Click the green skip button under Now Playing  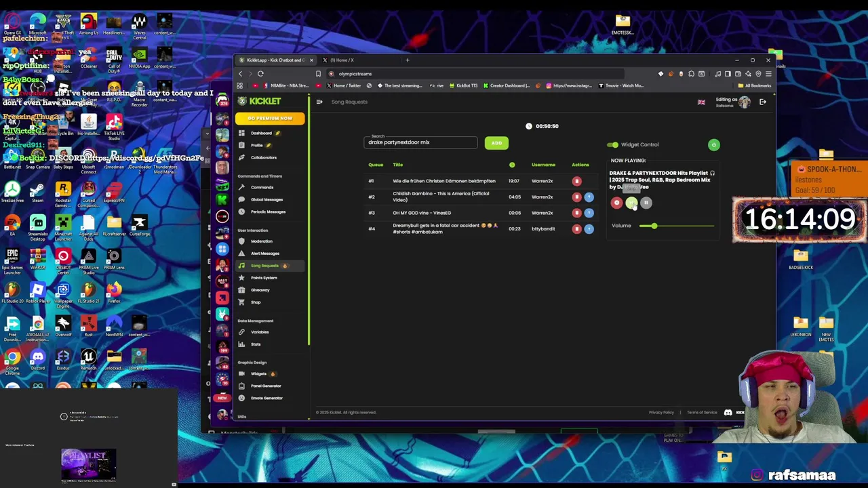(x=631, y=203)
